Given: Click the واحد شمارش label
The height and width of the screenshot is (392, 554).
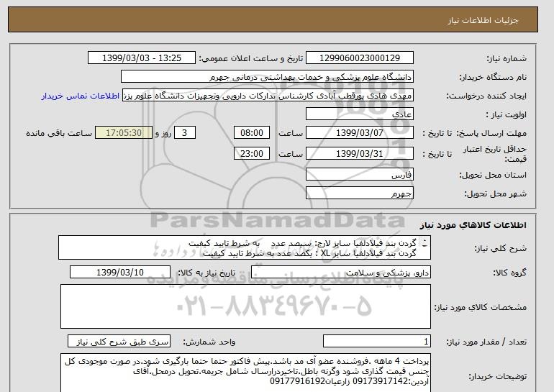Looking at the screenshot, I should pyautogui.click(x=209, y=342).
